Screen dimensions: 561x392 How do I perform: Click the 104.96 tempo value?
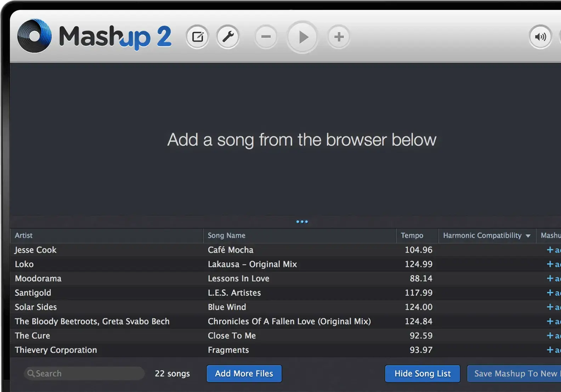coord(419,250)
